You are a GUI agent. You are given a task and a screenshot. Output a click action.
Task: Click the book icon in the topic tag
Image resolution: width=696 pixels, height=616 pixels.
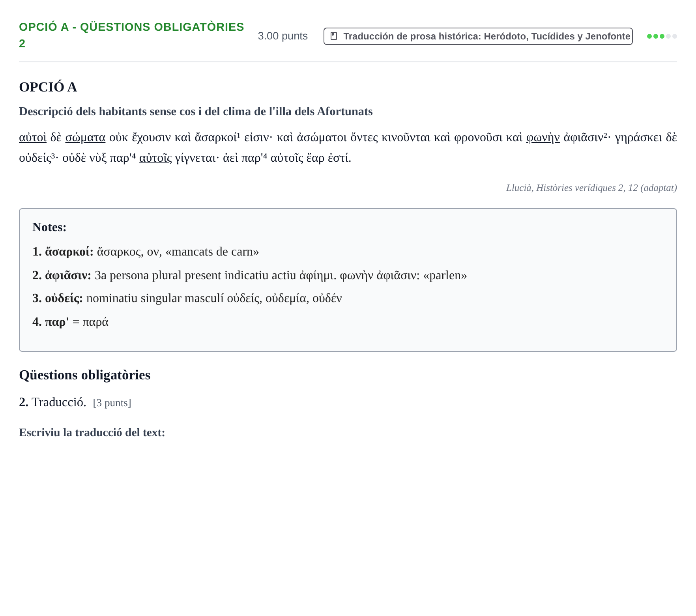click(x=334, y=36)
